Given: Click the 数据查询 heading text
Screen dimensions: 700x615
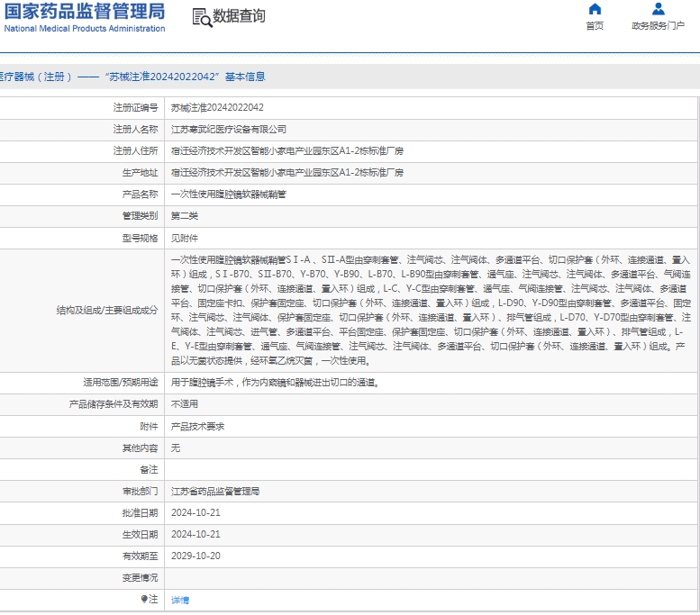Looking at the screenshot, I should tap(239, 16).
